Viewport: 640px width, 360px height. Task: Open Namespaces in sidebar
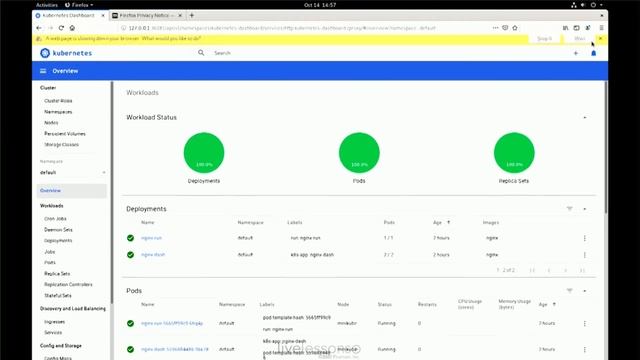[58, 112]
